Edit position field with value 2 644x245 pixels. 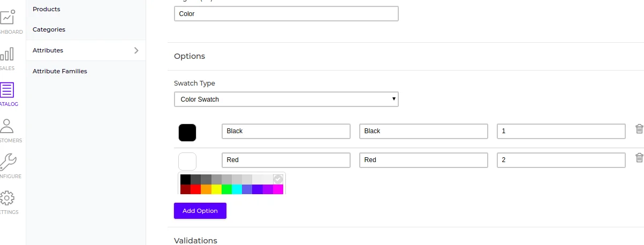(561, 160)
